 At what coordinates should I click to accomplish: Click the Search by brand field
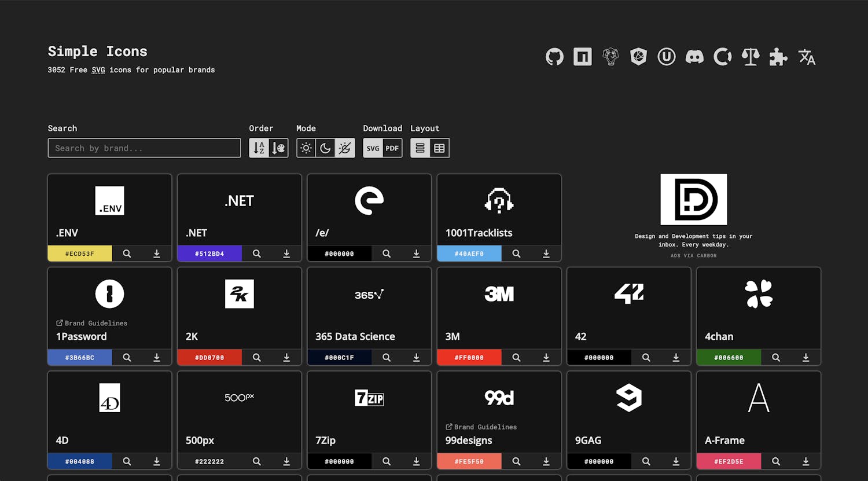coord(144,148)
